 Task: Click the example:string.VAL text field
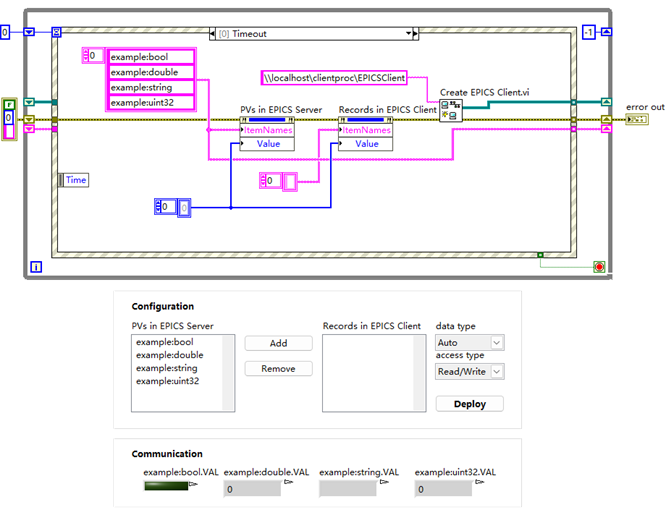tap(348, 490)
